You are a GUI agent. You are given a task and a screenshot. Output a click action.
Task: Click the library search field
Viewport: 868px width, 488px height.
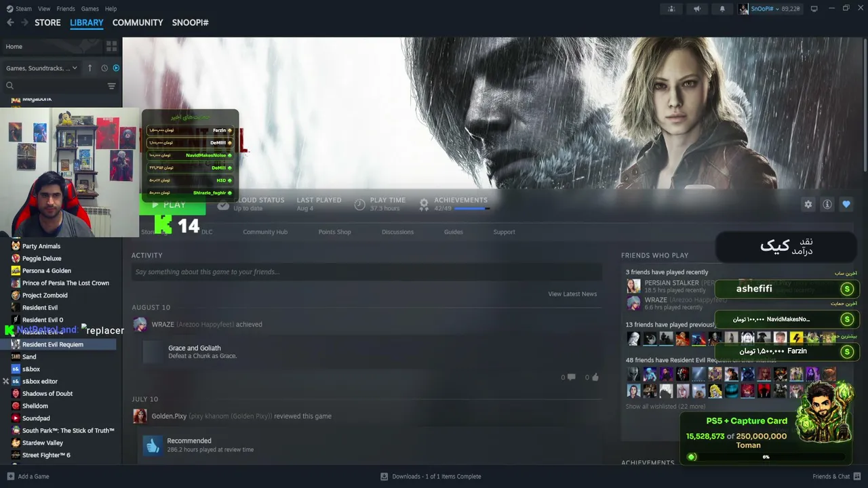coord(54,85)
